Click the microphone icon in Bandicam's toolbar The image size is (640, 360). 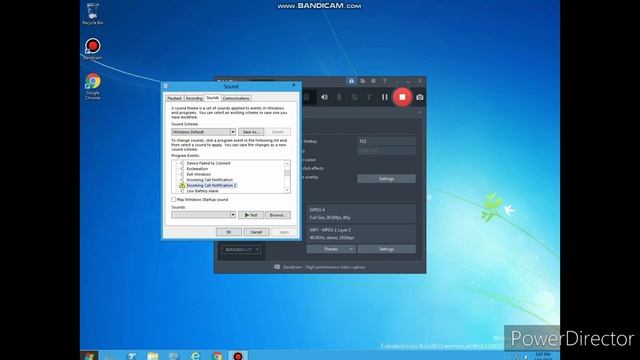[339, 97]
